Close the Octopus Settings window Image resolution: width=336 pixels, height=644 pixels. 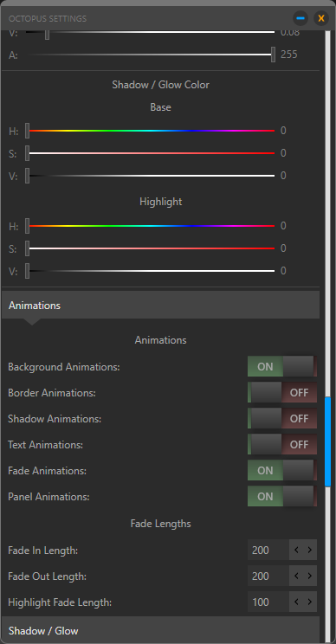tap(321, 18)
